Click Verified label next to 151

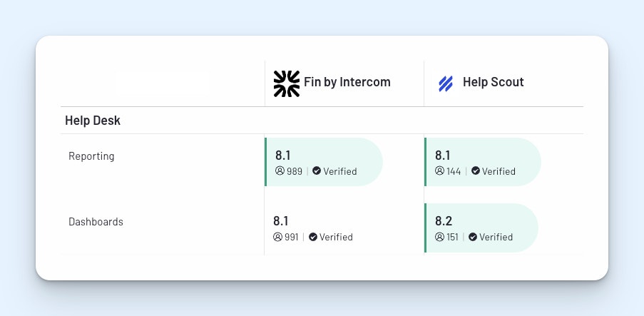(x=496, y=237)
